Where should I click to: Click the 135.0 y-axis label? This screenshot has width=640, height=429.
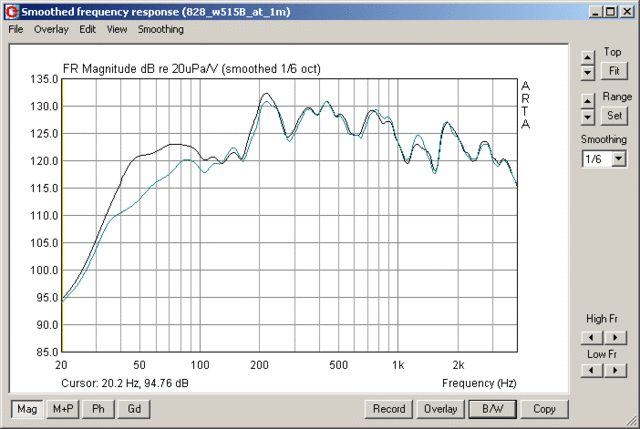point(44,79)
